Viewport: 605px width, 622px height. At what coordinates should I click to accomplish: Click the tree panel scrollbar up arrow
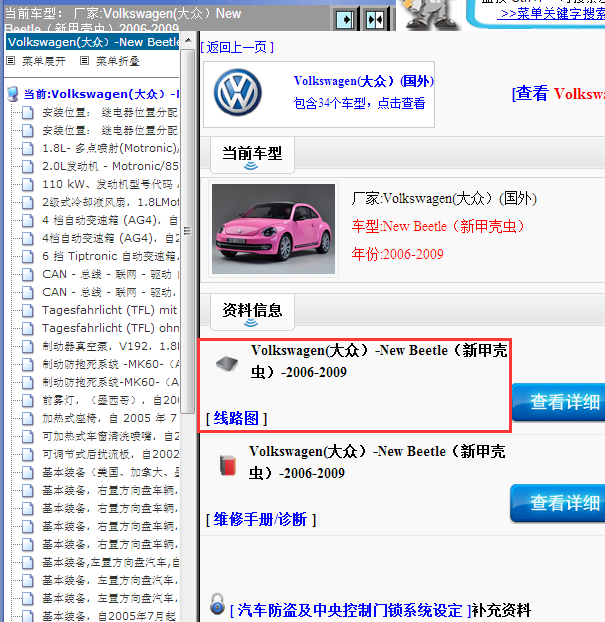(x=188, y=40)
